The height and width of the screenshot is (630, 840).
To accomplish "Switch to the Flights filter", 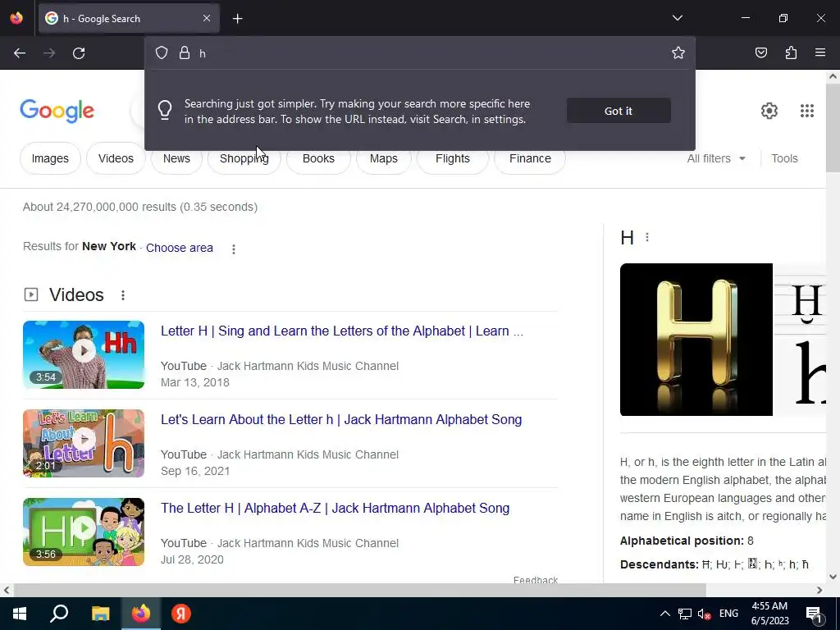I will click(x=452, y=158).
